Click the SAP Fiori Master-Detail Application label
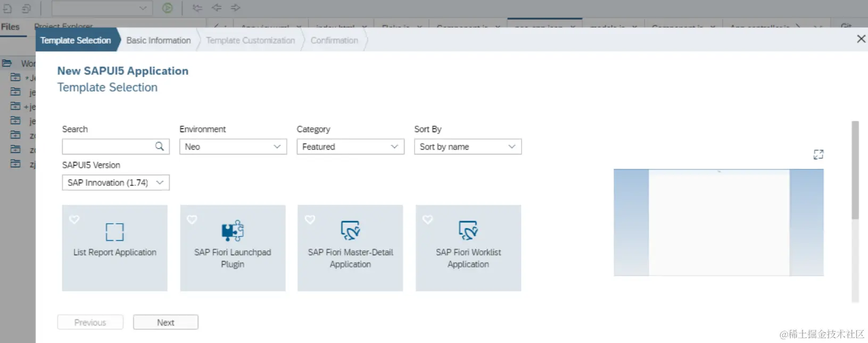Viewport: 868px width, 343px height. coord(350,258)
